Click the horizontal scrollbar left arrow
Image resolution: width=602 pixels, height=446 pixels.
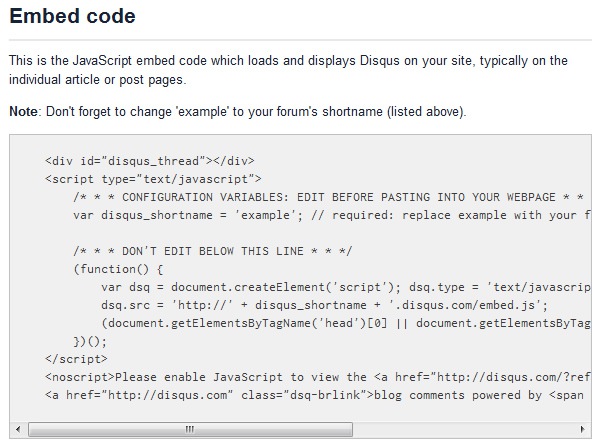tap(18, 429)
